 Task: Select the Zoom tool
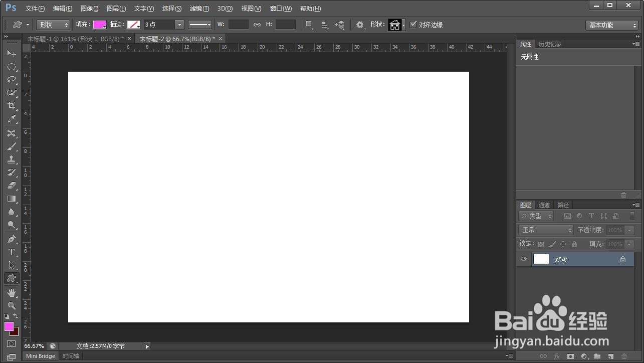point(12,305)
